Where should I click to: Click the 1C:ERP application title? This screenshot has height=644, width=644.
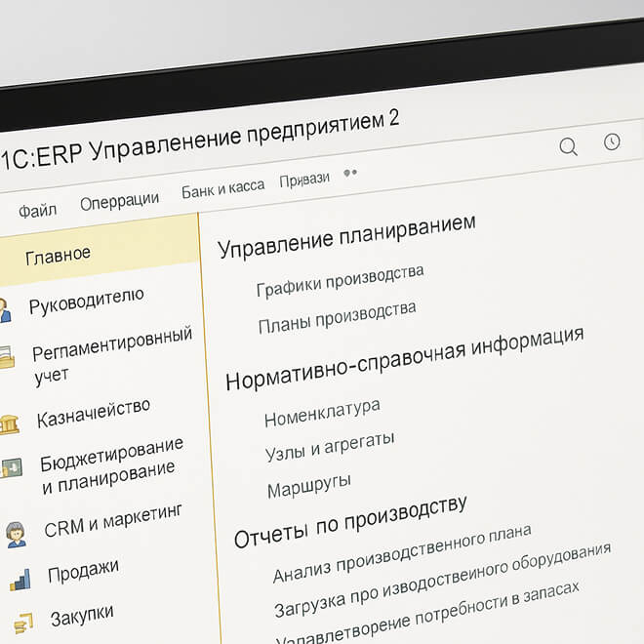(x=200, y=140)
